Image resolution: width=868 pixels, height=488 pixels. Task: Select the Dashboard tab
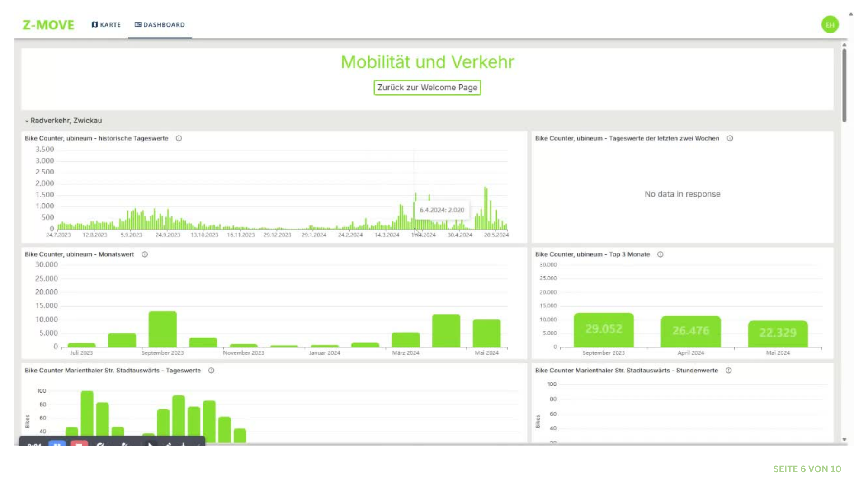point(160,25)
